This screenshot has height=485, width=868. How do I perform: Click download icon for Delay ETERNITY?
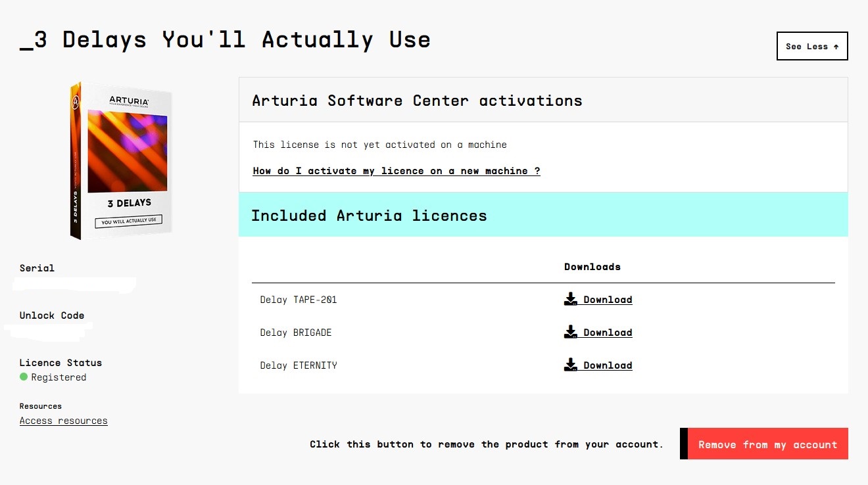click(x=571, y=365)
